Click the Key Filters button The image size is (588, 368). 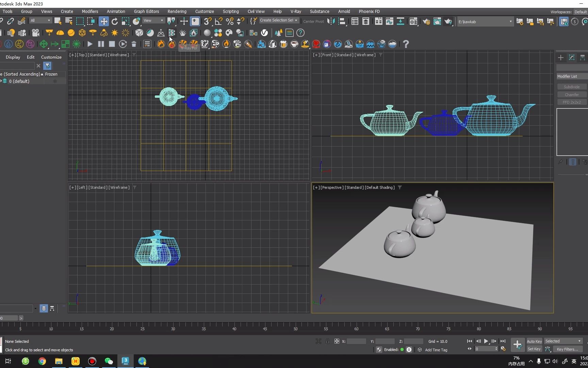(567, 349)
